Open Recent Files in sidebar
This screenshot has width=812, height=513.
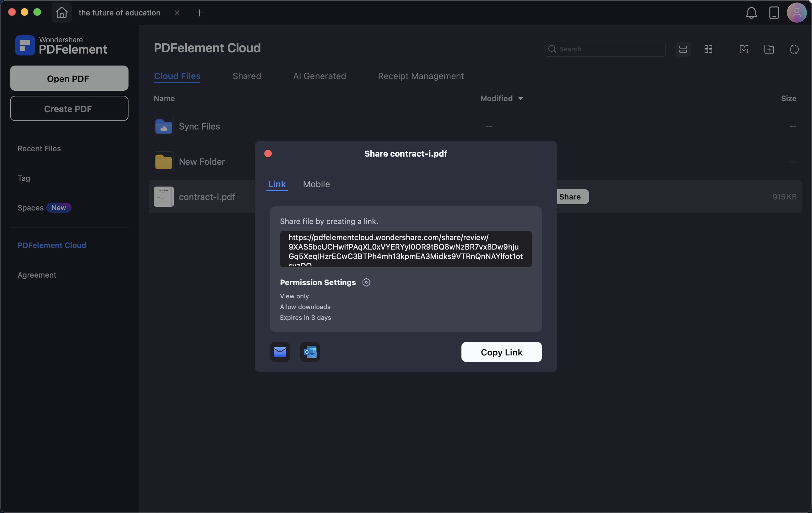[x=39, y=148]
